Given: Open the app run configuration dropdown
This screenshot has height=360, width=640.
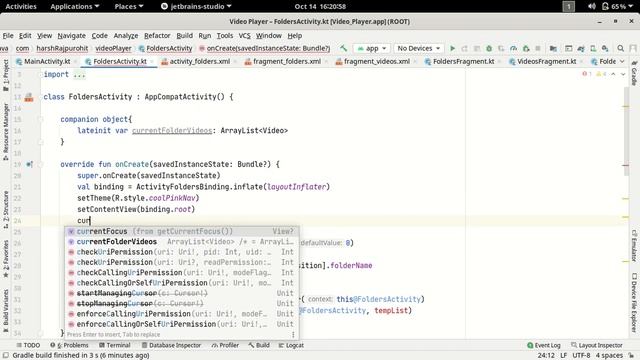Looking at the screenshot, I should coord(371,48).
